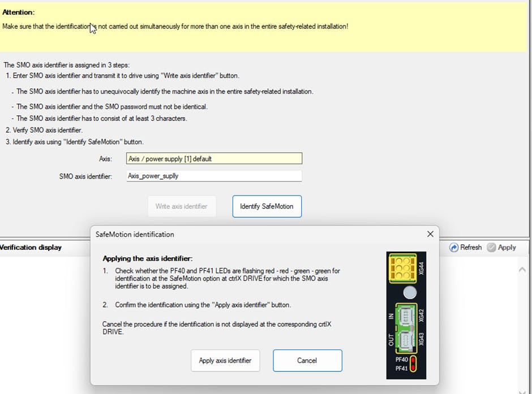Viewport: 532px width, 394px height.
Task: Click the Applying the axis identifier heading
Action: coord(147,258)
